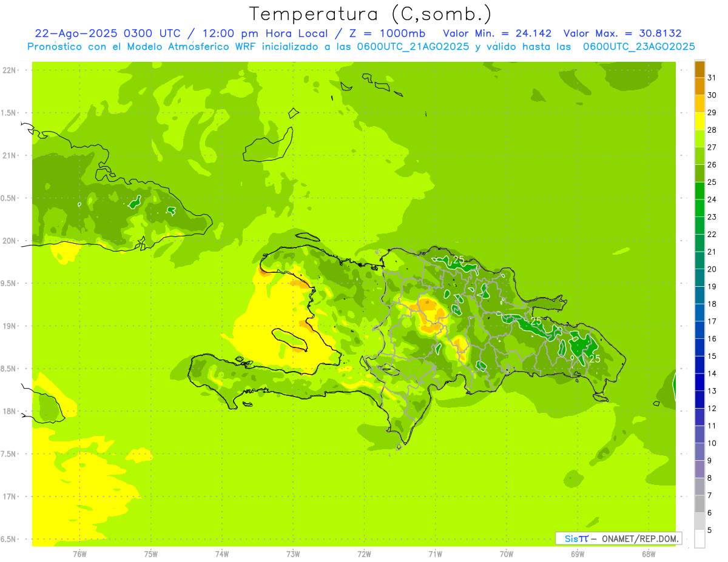This screenshot has height=562, width=728.
Task: Click the valid-until time "0600UTC_23AGO2025"
Action: pyautogui.click(x=639, y=47)
